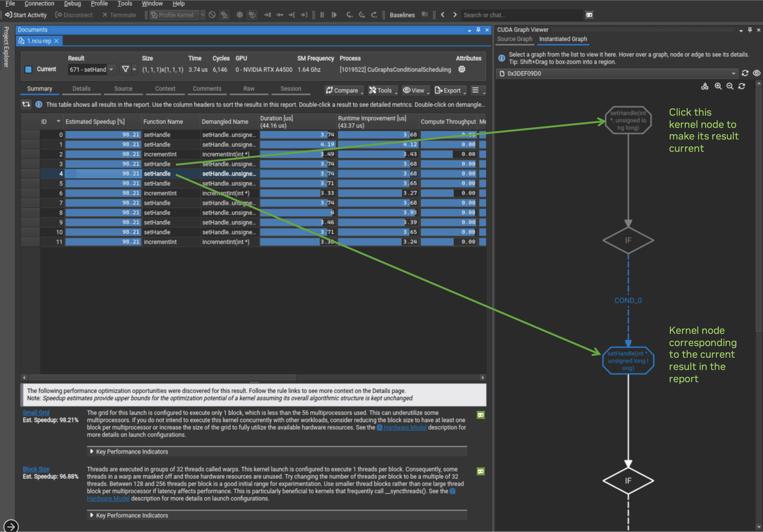Click the Terminate toolbar button
This screenshot has height=532, width=763.
click(119, 15)
